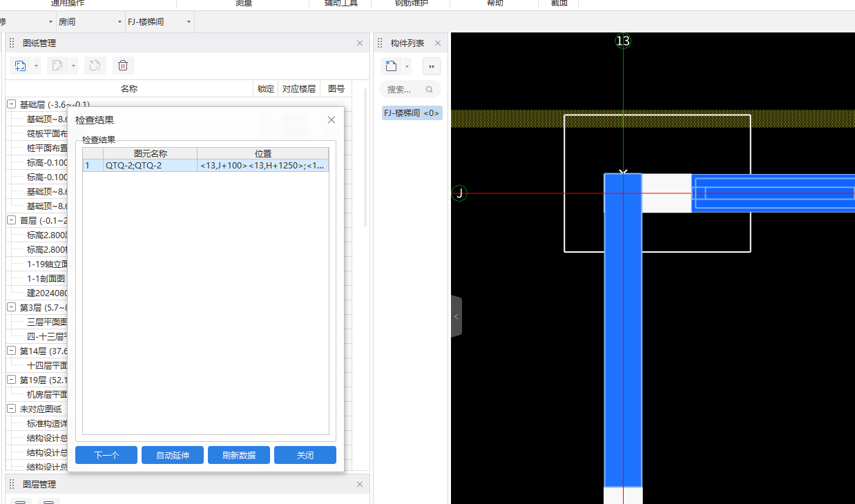Viewport: 855px width, 504px height.
Task: Select the FJ-楼梯间 <0> component
Action: pos(412,113)
